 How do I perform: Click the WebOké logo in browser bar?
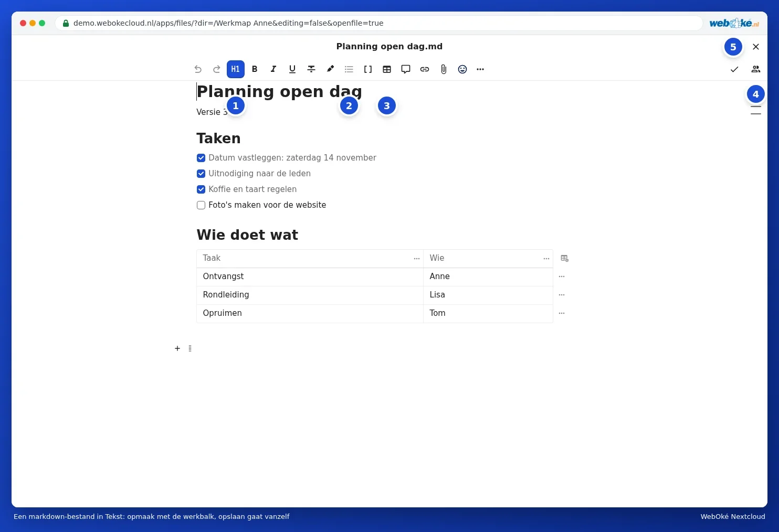734,23
